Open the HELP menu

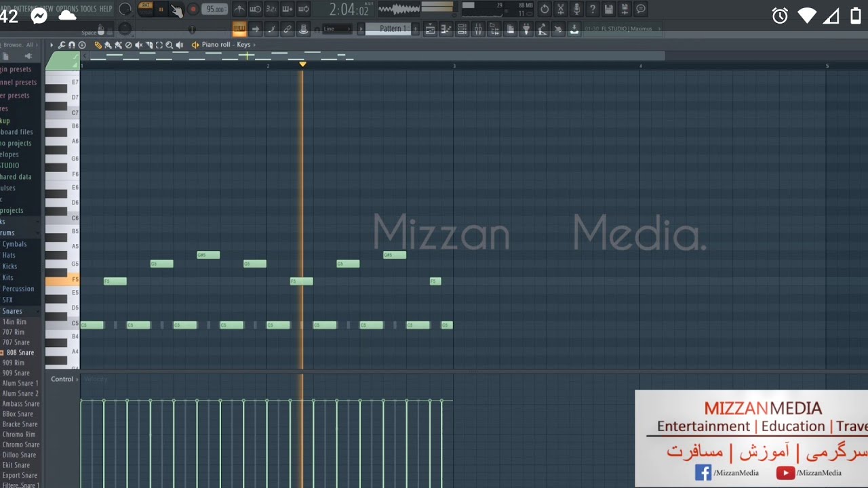tap(106, 9)
